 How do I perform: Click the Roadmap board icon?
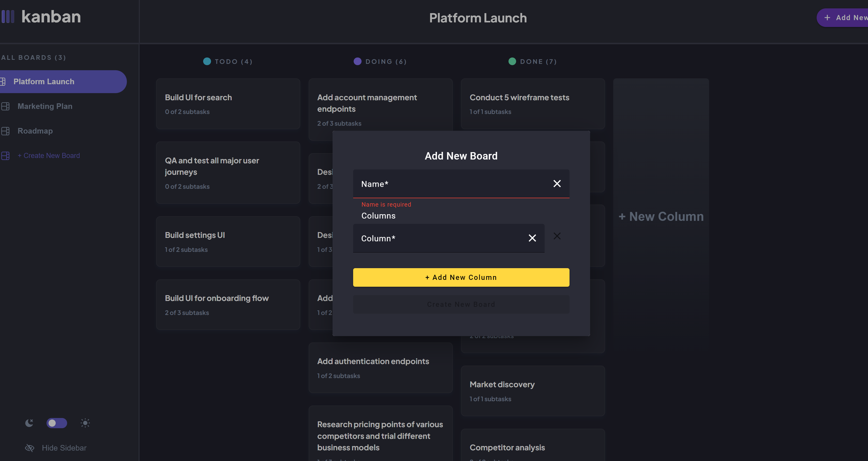[x=5, y=131]
